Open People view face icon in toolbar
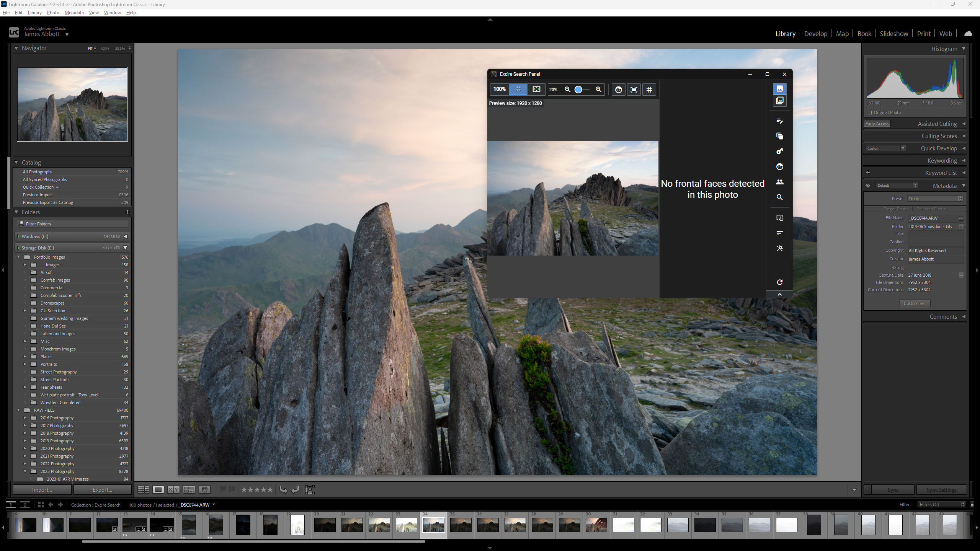Image resolution: width=980 pixels, height=551 pixels. [x=205, y=490]
